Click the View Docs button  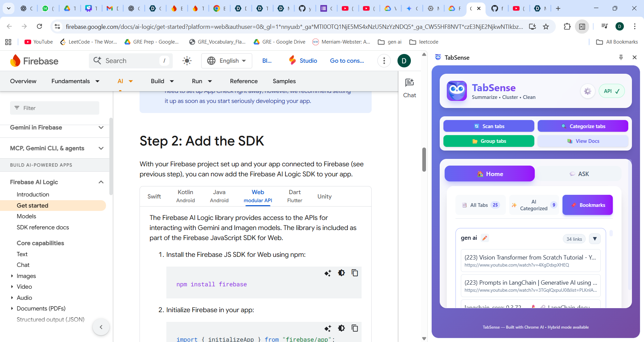pos(583,141)
